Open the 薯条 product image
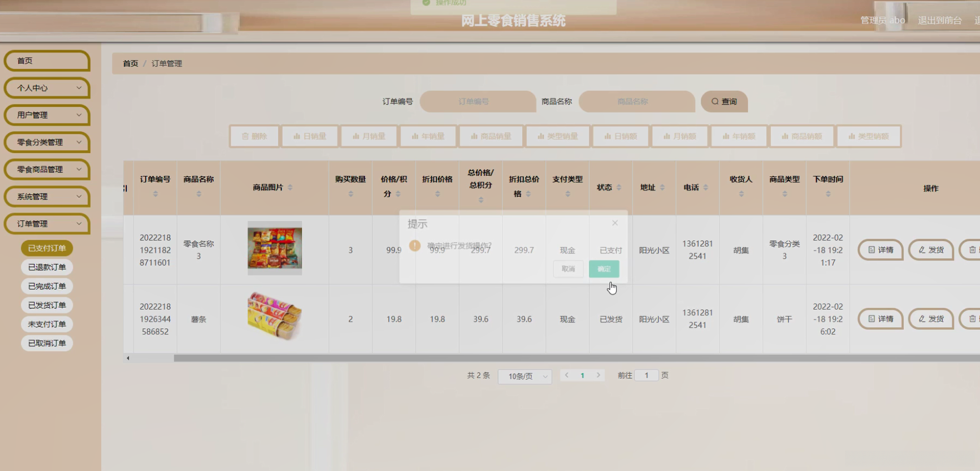Viewport: 980px width, 471px height. 275,316
